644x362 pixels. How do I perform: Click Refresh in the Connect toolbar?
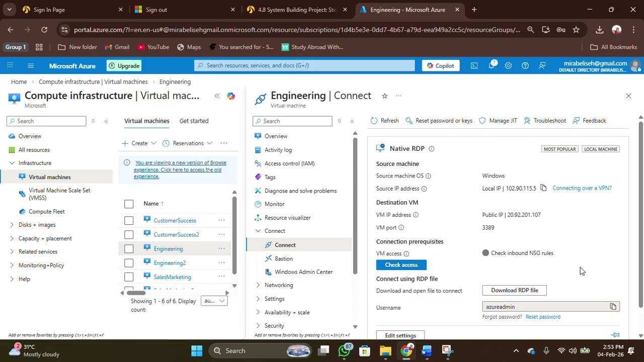coord(384,121)
